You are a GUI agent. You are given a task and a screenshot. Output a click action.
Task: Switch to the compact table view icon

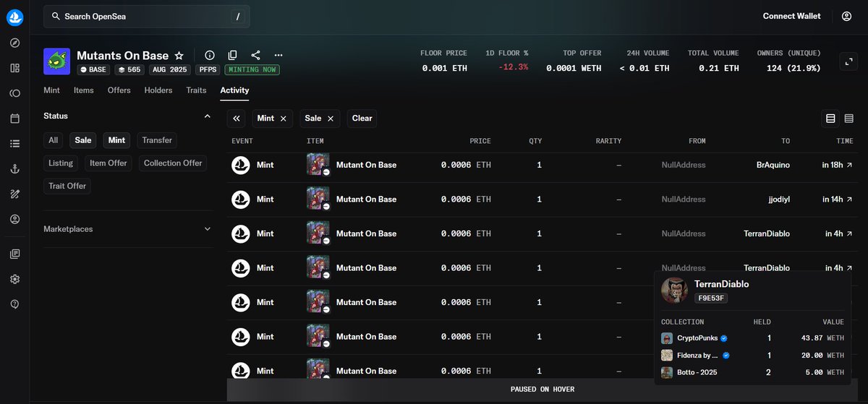pyautogui.click(x=848, y=119)
